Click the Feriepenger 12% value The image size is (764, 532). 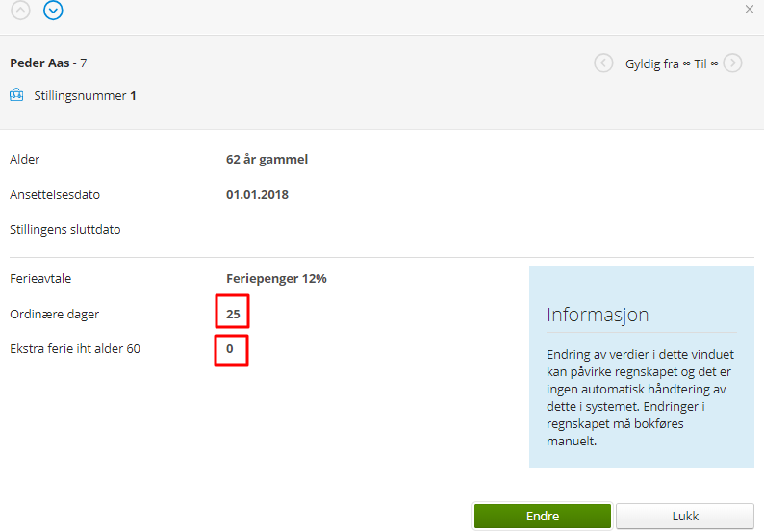point(276,279)
